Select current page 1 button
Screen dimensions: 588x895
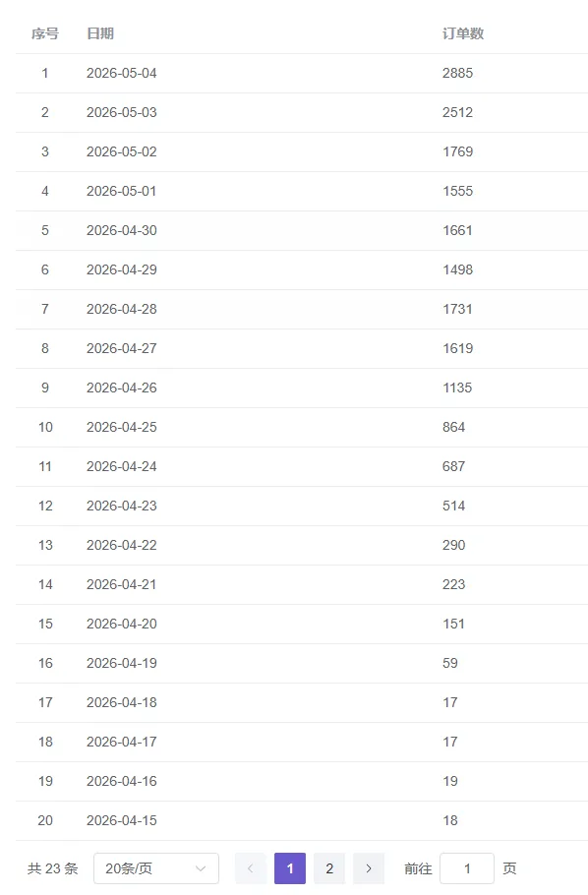click(x=290, y=868)
